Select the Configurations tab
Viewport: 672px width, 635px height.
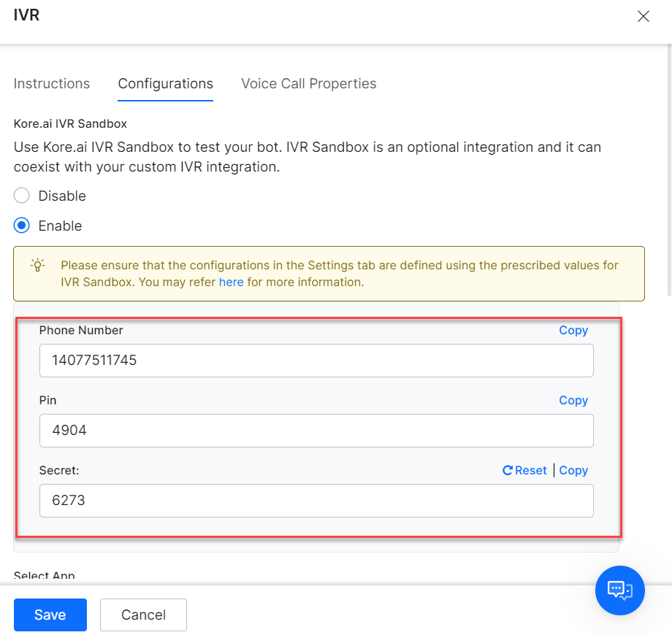tap(165, 83)
